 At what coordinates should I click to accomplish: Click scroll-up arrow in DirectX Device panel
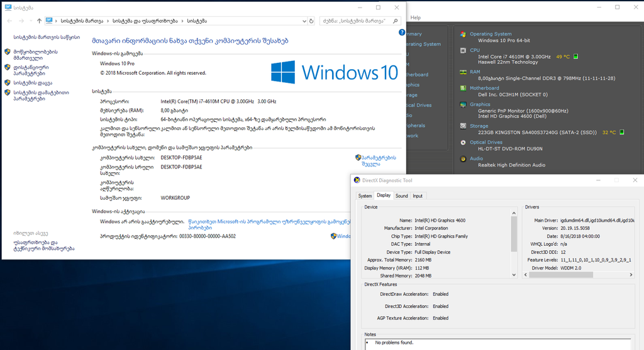point(514,213)
